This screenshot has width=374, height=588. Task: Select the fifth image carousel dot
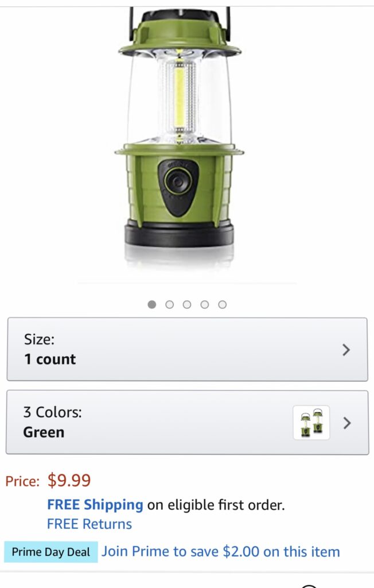222,304
